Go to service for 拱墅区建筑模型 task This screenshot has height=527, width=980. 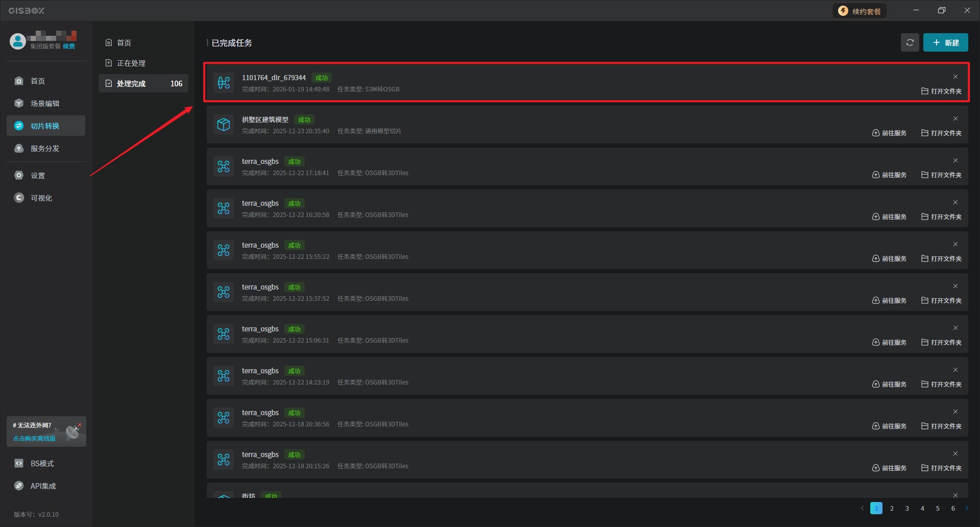(889, 133)
